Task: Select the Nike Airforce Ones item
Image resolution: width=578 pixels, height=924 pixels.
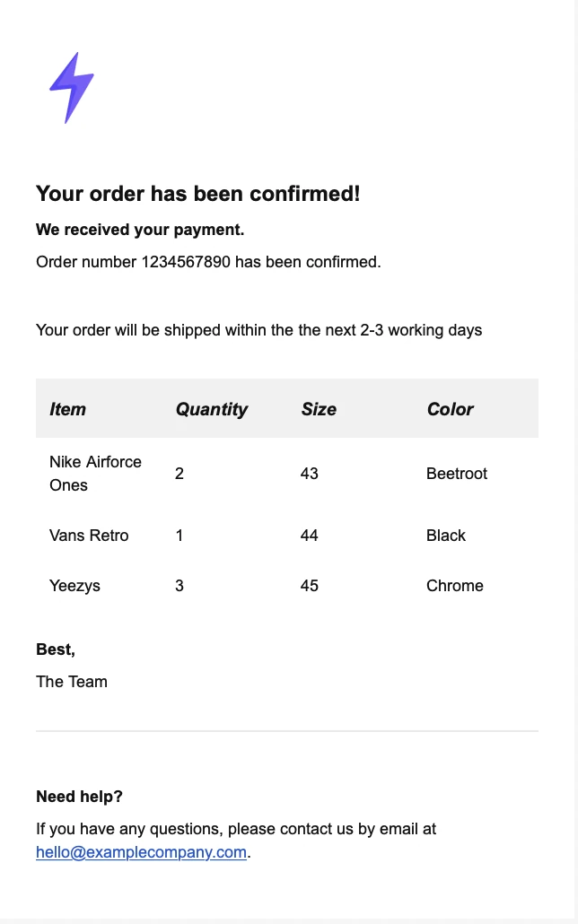Action: [95, 473]
